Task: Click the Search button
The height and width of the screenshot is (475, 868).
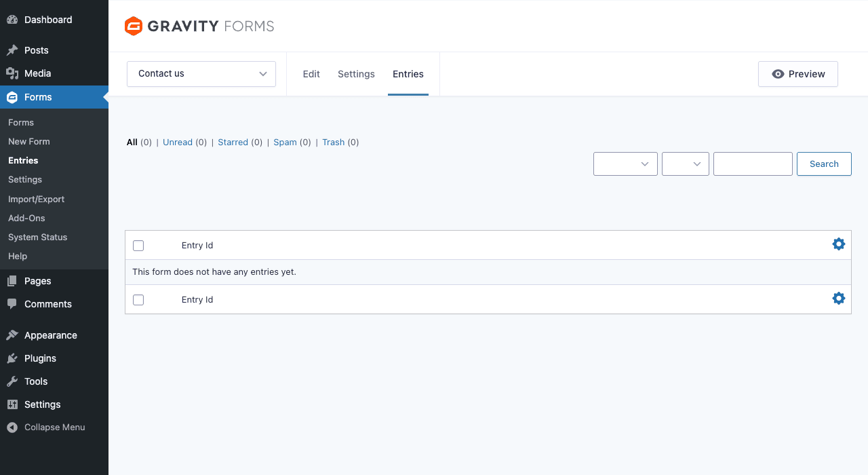Action: click(824, 164)
